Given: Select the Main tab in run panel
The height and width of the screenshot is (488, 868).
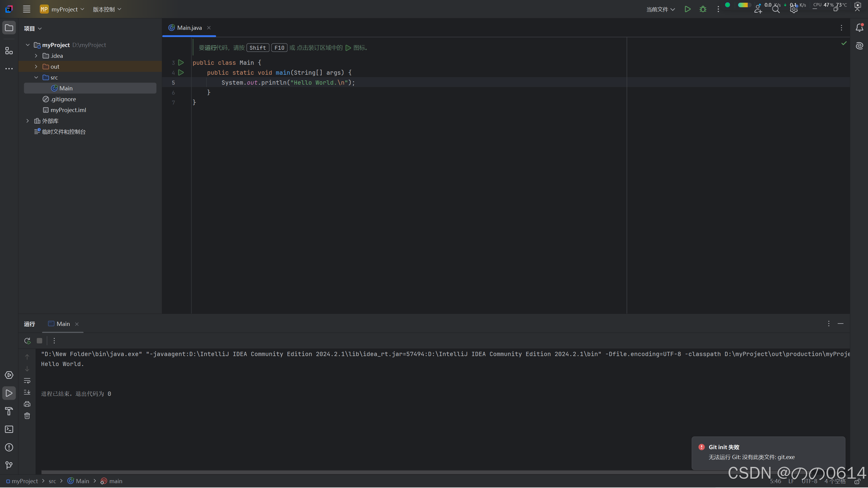Looking at the screenshot, I should click(63, 324).
